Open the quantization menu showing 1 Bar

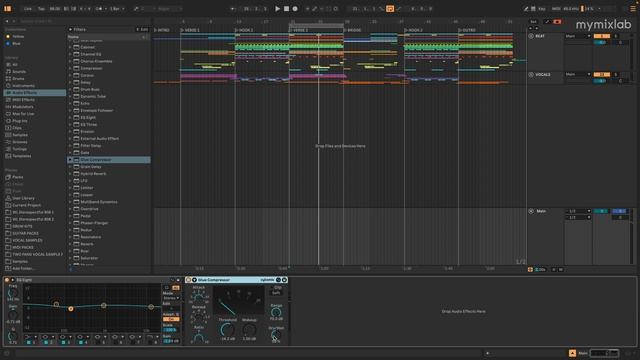coord(117,9)
